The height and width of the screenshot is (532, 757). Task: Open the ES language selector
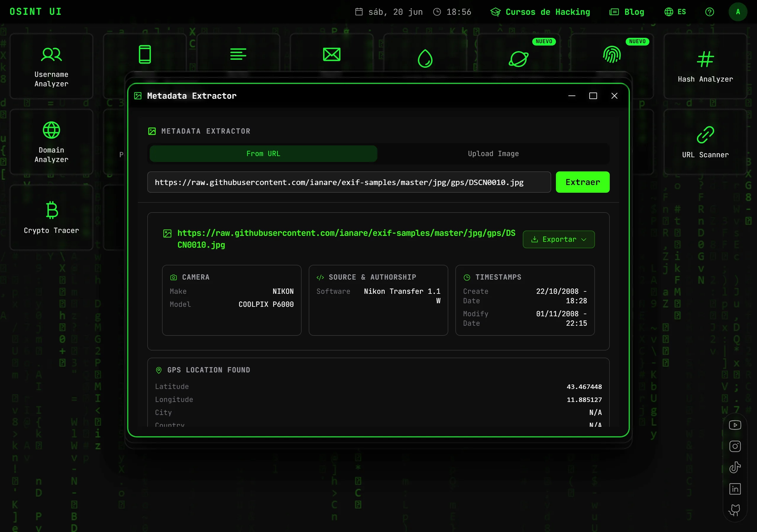(675, 12)
